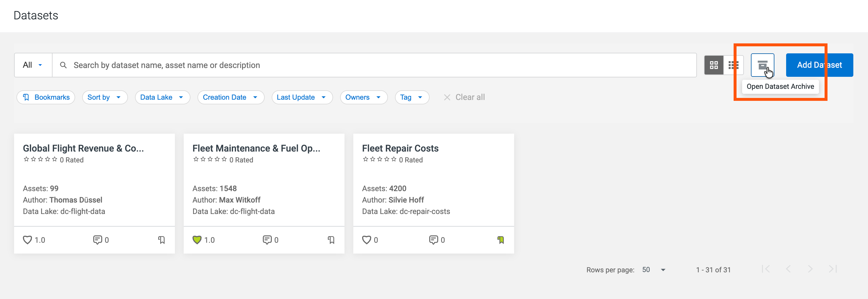Viewport: 868px width, 299px height.
Task: Toggle the green heart on Fleet Maintenance
Action: 197,240
